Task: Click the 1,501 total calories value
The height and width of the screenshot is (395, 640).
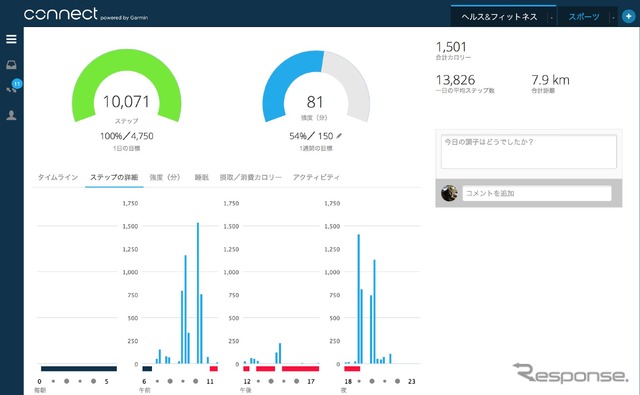Action: (x=451, y=47)
